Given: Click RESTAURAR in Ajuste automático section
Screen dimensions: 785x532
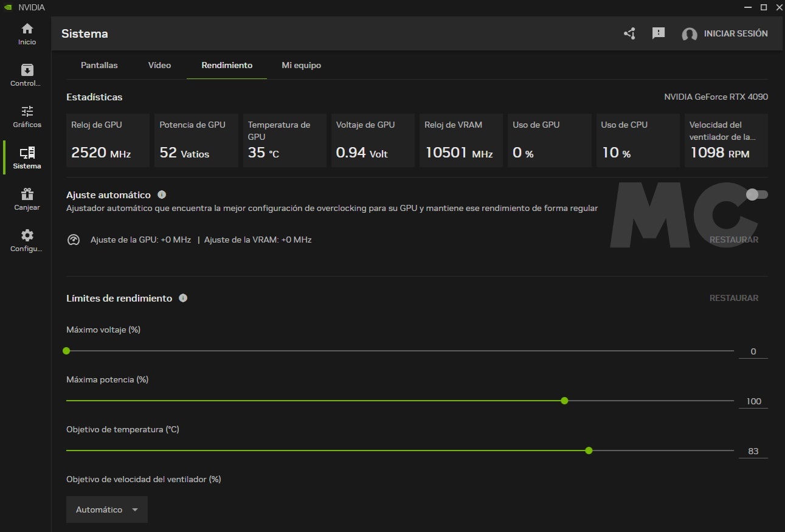Looking at the screenshot, I should 734,240.
